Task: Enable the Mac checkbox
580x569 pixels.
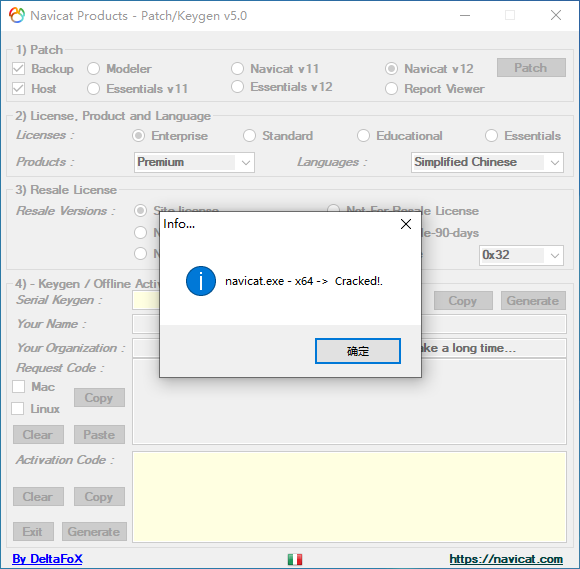Action: click(x=18, y=387)
